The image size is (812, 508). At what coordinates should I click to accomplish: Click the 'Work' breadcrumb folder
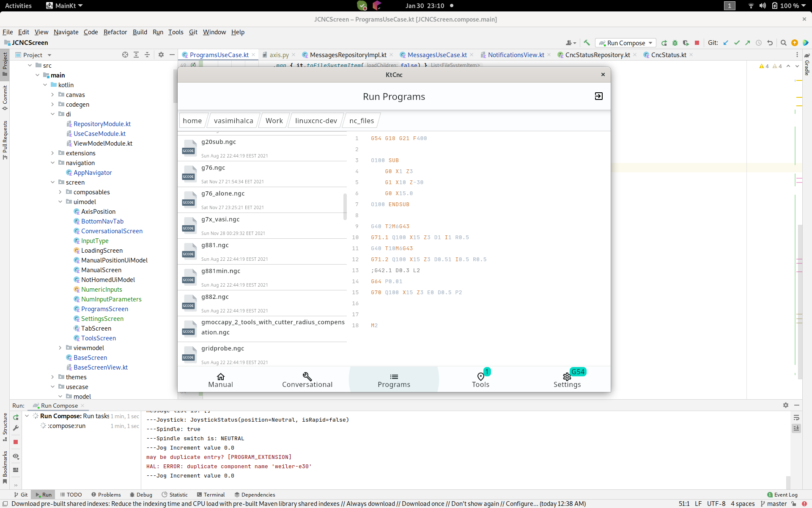274,121
